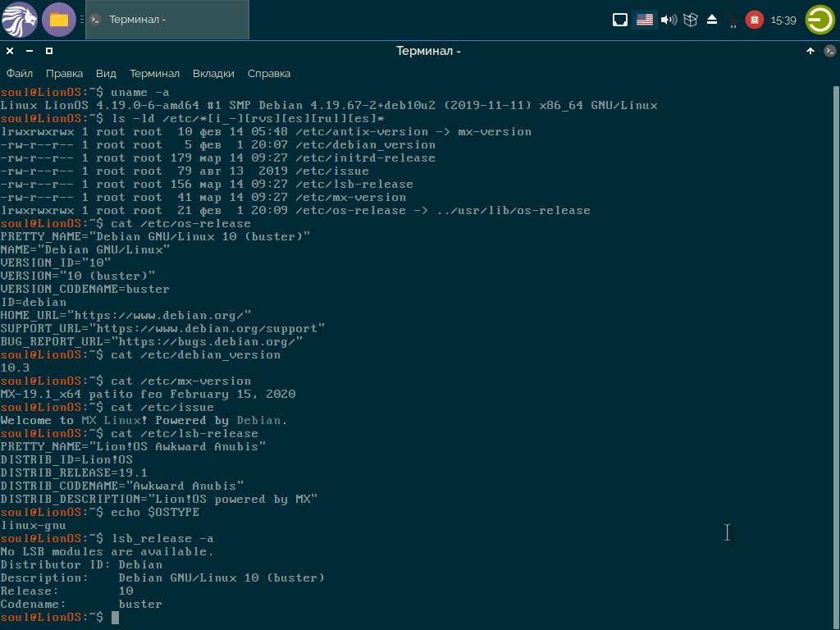Open the lion logo start menu

(20, 20)
